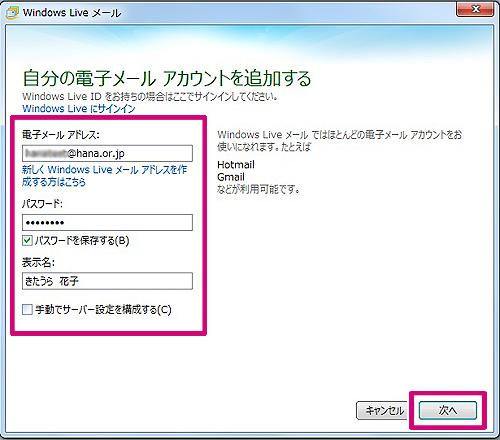Uncheck パスワードを保存する(B) checkbox
This screenshot has height=440, width=500.
27,240
